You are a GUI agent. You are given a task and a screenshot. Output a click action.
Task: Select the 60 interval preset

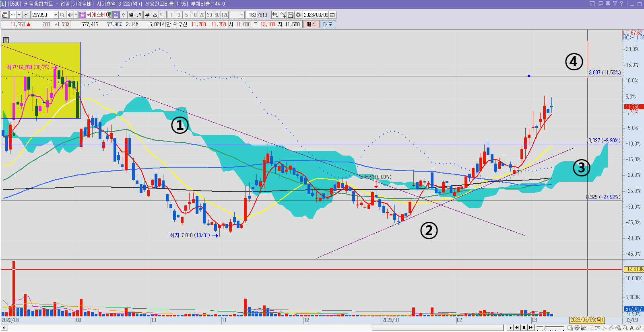pos(217,15)
